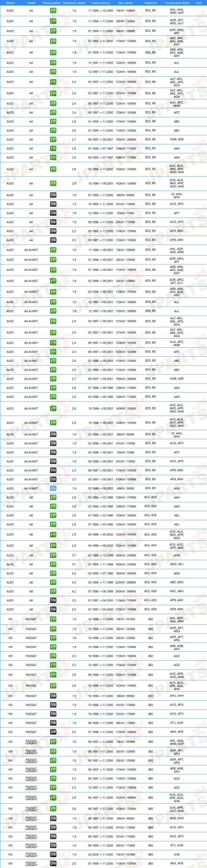Click date range '03.1994 -> 11.1998'
207x868 pixels.
click(x=101, y=582)
